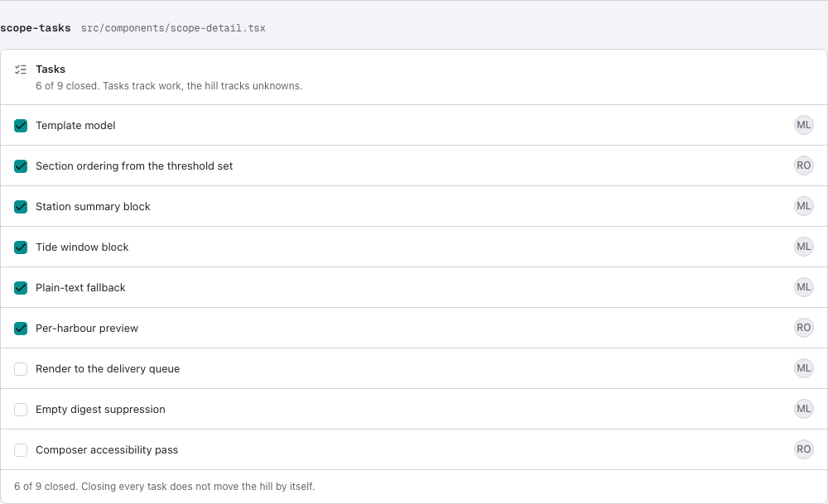Click ML avatar on Station summary block
This screenshot has height=504, width=828.
(x=804, y=206)
